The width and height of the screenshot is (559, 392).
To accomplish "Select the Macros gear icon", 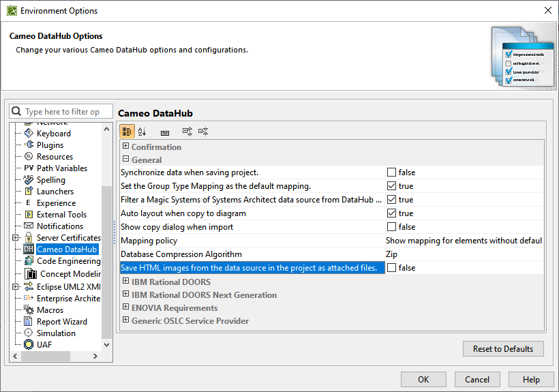I will [29, 310].
